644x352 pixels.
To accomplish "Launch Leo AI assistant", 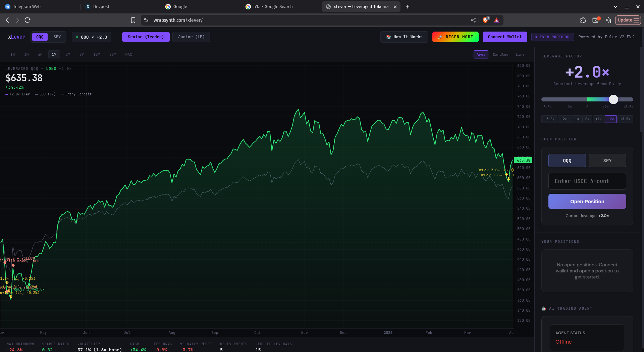I will click(609, 20).
